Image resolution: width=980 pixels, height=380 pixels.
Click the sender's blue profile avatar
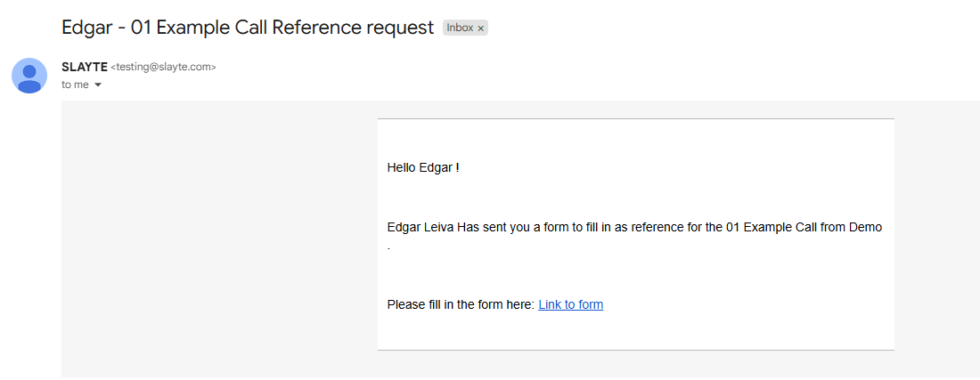point(29,76)
